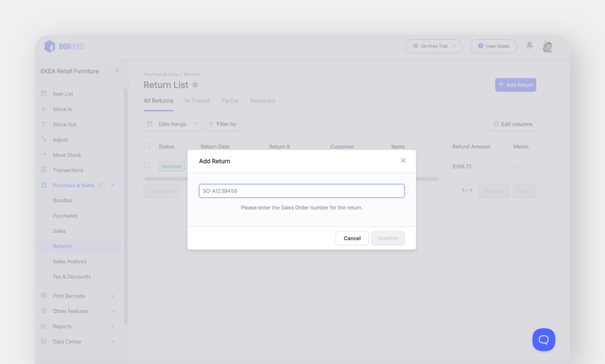Open the Adjust inventory tool
Viewport: 605px width, 364px height.
(x=60, y=139)
